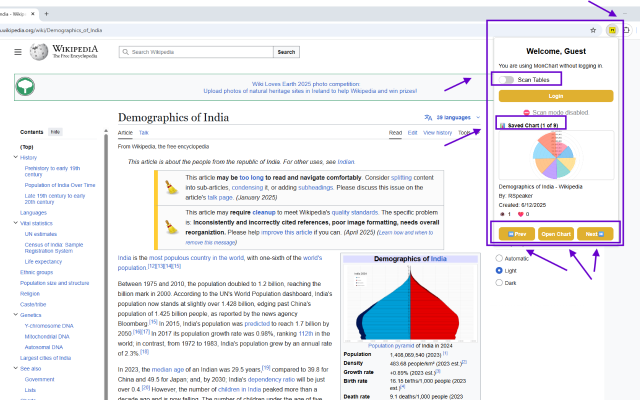Focus the Search Wikipedia input field
The width and height of the screenshot is (640, 400).
click(x=196, y=52)
